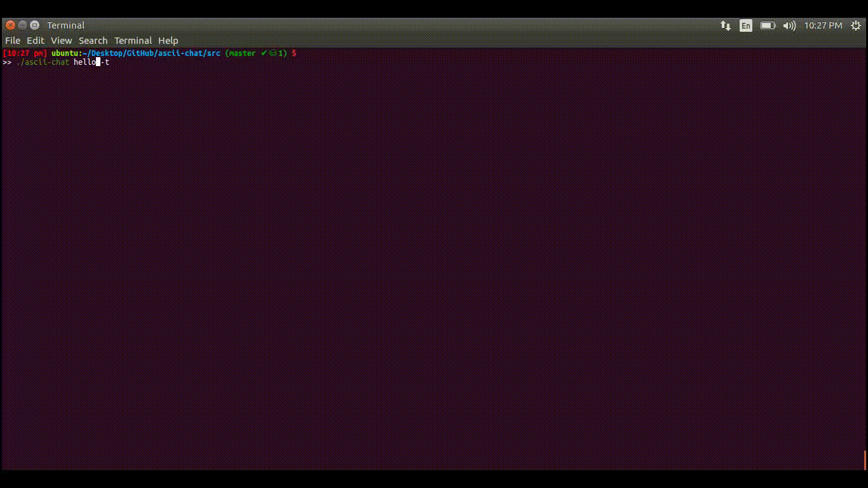Image resolution: width=868 pixels, height=488 pixels.
Task: Open the File menu
Action: pos(13,41)
